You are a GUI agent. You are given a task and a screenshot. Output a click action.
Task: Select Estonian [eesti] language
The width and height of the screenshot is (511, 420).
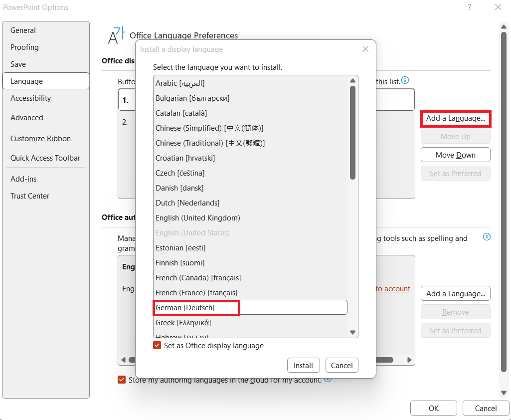click(x=250, y=248)
